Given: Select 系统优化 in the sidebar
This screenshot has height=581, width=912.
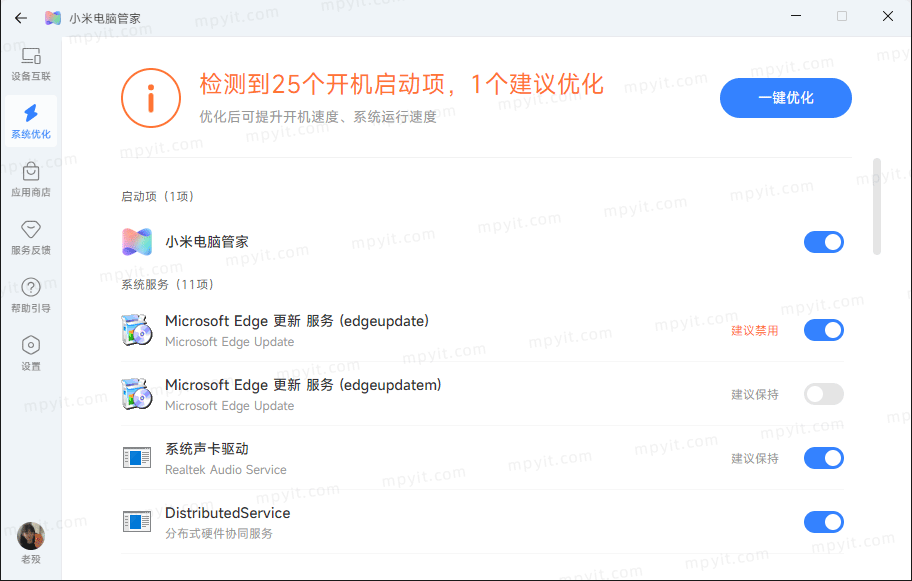Looking at the screenshot, I should [31, 122].
